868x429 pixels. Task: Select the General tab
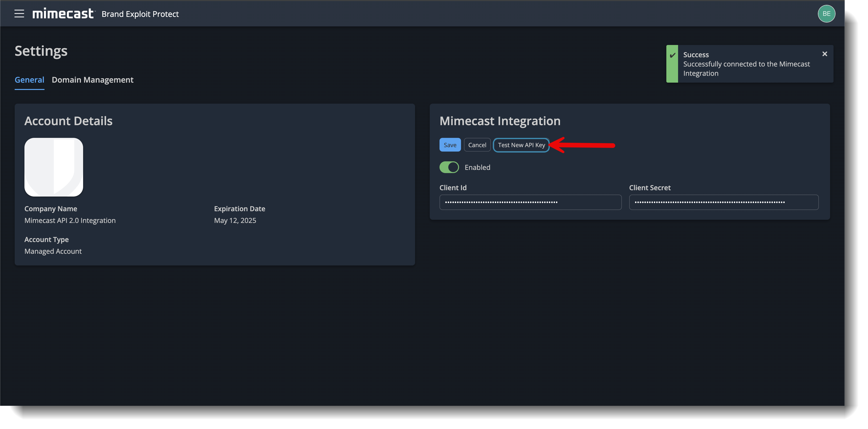(29, 80)
